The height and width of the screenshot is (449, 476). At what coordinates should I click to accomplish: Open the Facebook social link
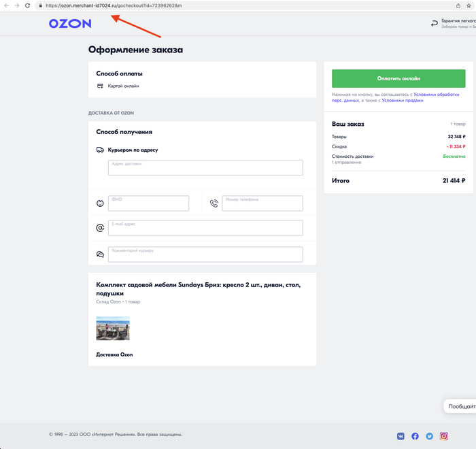click(415, 436)
